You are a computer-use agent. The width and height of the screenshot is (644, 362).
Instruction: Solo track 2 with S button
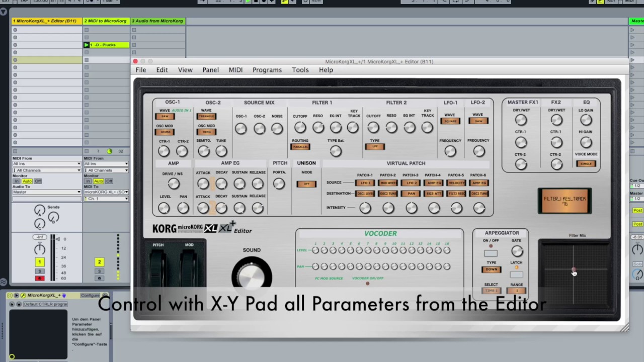tap(99, 271)
